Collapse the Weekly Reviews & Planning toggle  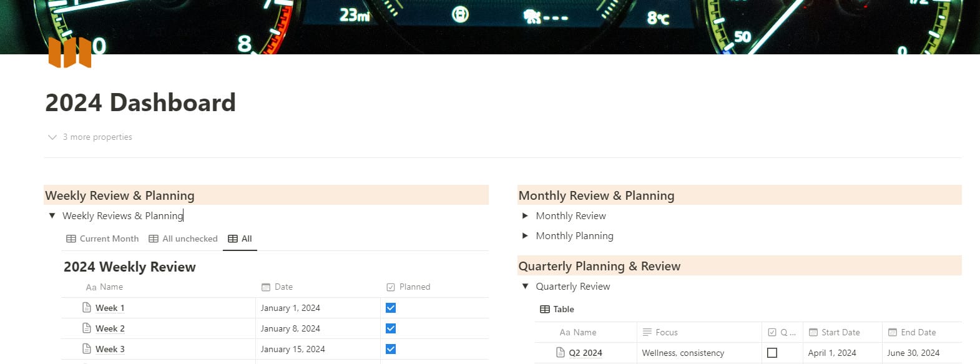pos(52,216)
